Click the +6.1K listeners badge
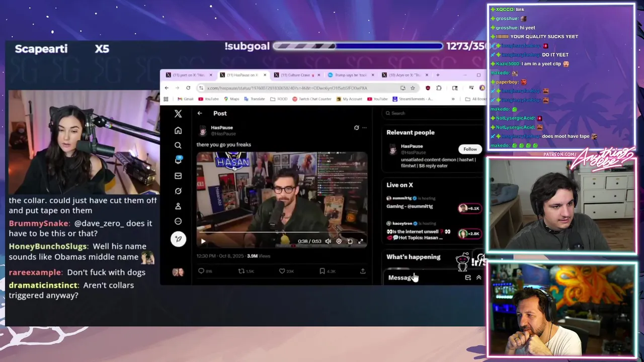Image resolution: width=644 pixels, height=362 pixels. tap(470, 208)
